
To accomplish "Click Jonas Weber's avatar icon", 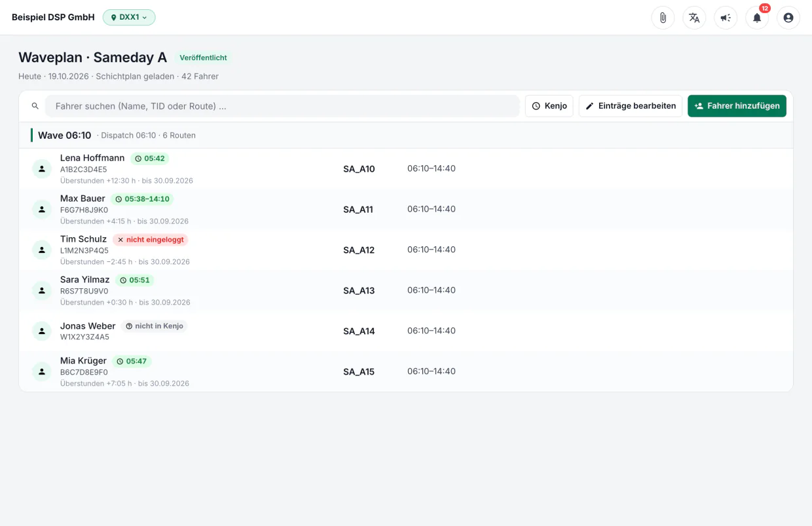I will coord(42,331).
